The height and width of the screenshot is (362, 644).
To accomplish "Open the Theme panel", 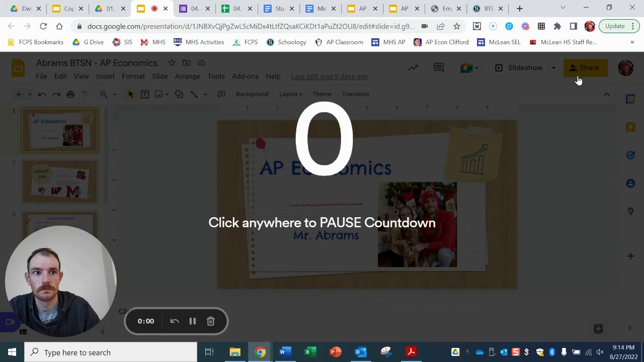I will tap(322, 94).
